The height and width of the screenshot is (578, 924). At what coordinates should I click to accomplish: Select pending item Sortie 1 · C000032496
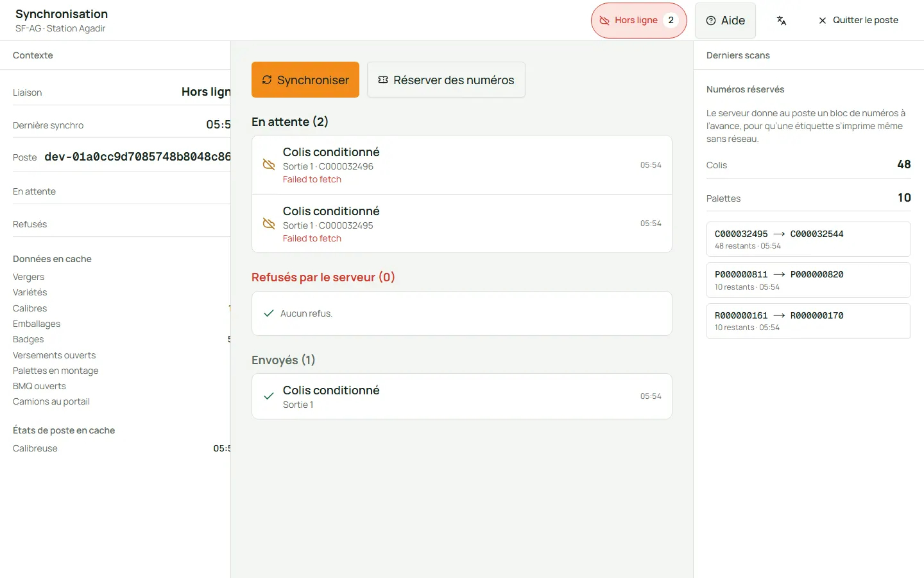[x=462, y=165]
